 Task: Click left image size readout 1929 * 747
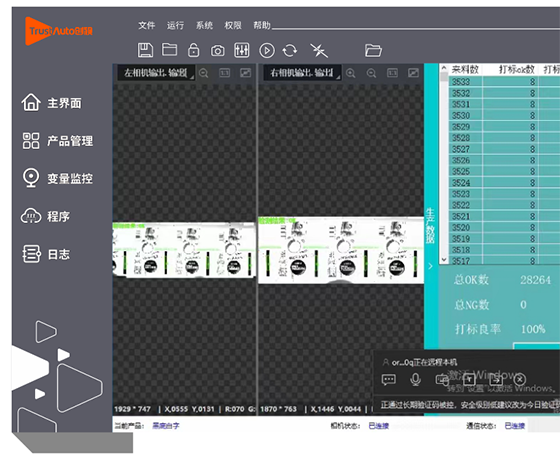point(132,409)
